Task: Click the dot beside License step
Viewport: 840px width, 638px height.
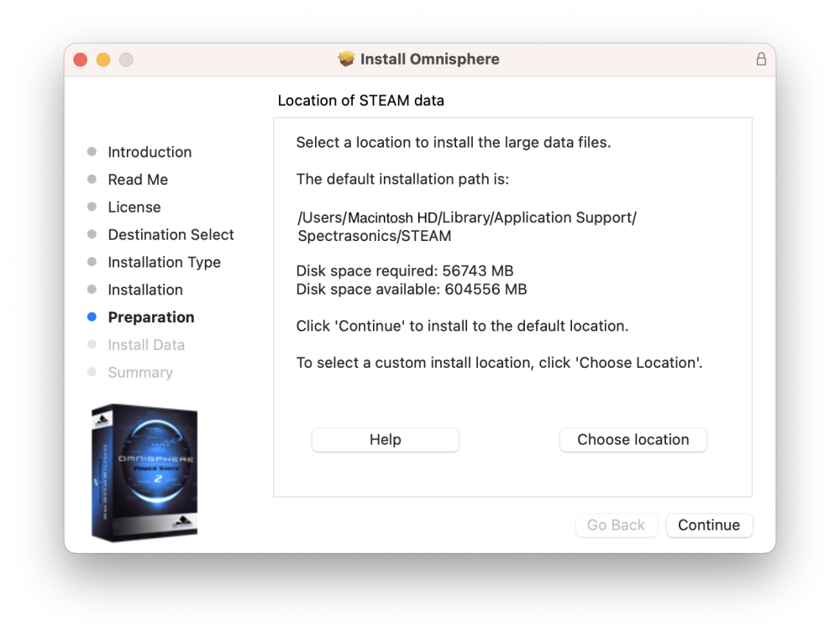Action: pos(92,207)
